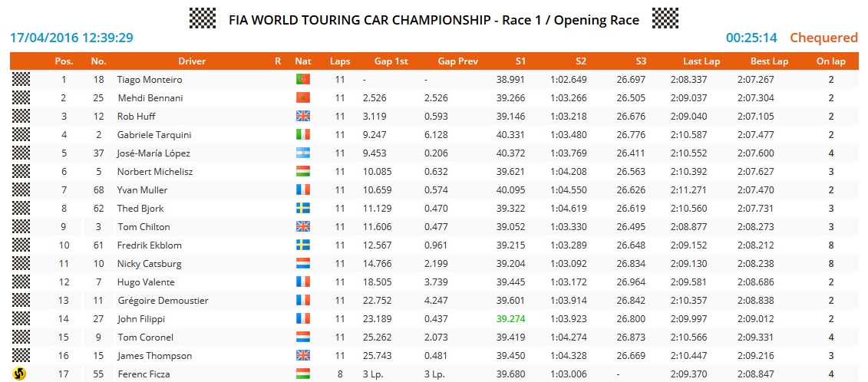Click the yellow status icon in Ferenc Ficza's row

(21, 374)
